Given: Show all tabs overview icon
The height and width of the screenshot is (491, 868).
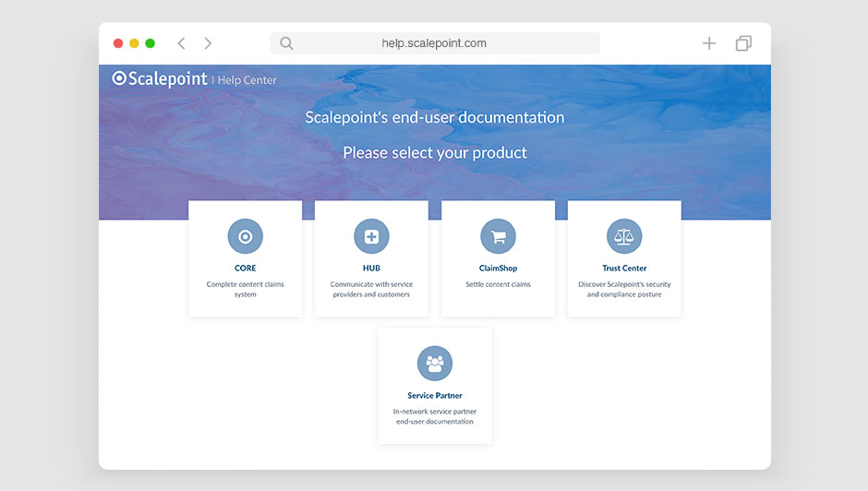Looking at the screenshot, I should pyautogui.click(x=742, y=43).
